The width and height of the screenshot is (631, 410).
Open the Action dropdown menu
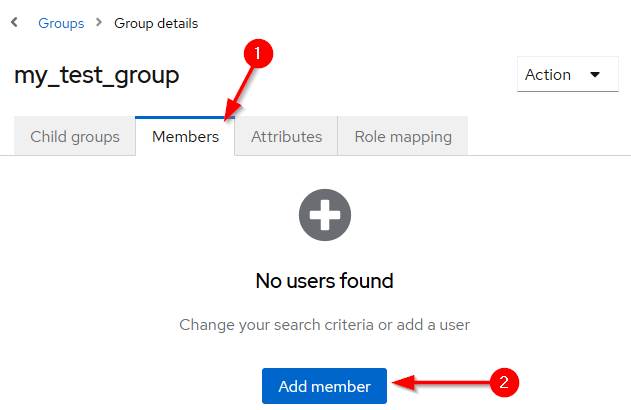567,75
